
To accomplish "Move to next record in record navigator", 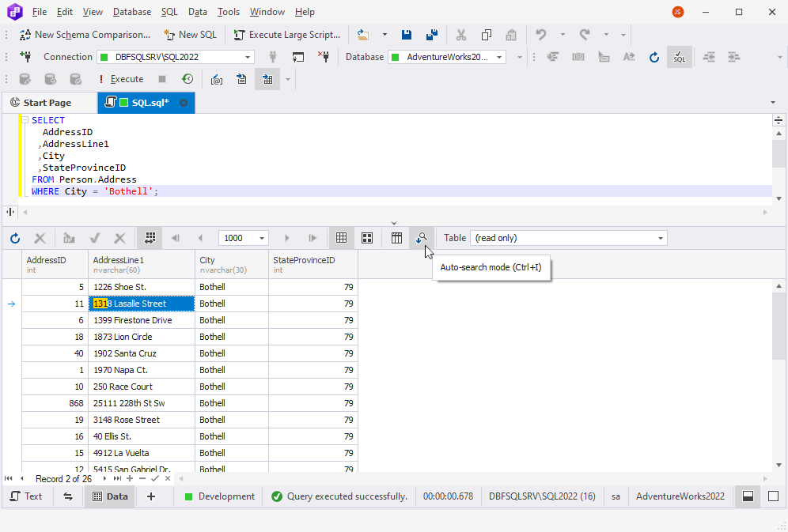I will [x=104, y=478].
